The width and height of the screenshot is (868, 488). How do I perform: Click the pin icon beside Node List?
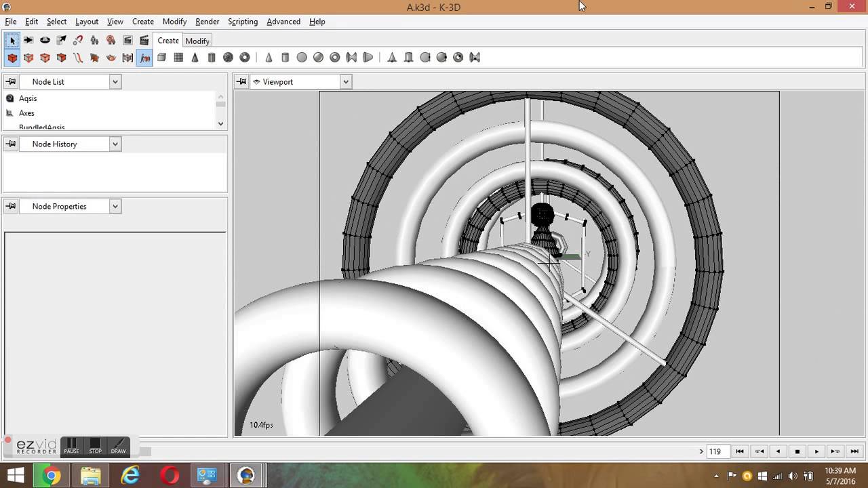click(x=11, y=82)
